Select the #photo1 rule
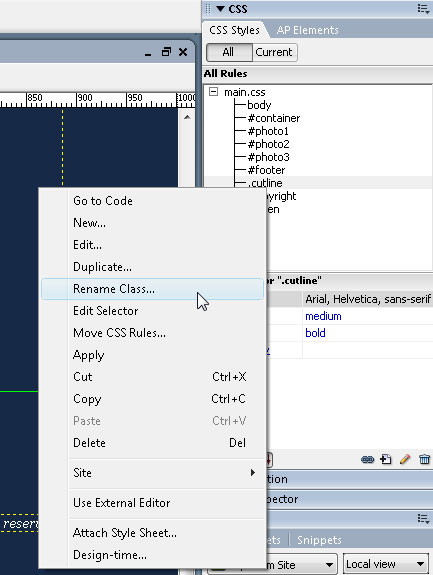Image resolution: width=433 pixels, height=575 pixels. (268, 131)
